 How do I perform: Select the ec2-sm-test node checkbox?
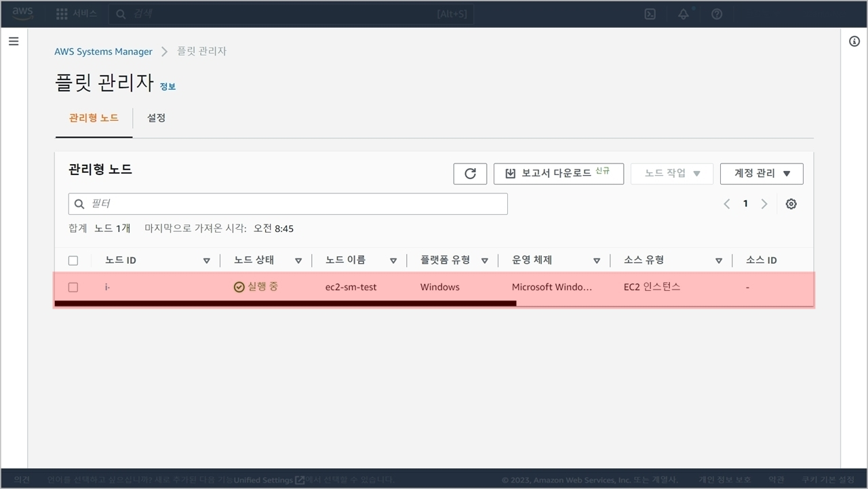coord(73,288)
